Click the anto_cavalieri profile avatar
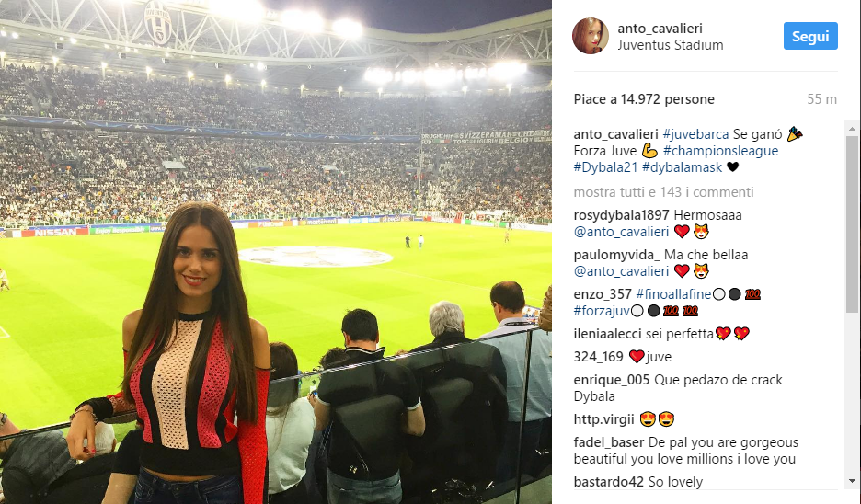Image resolution: width=861 pixels, height=504 pixels. coord(591,36)
